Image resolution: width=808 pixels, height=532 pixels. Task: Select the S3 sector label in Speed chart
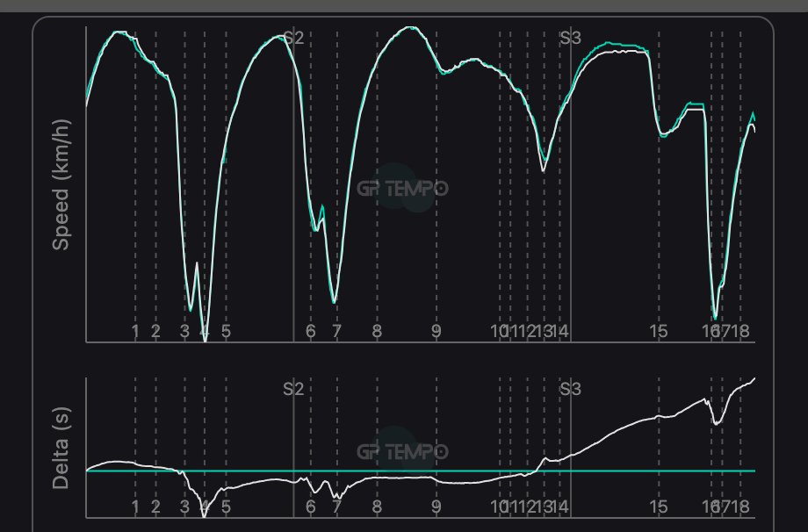click(571, 38)
